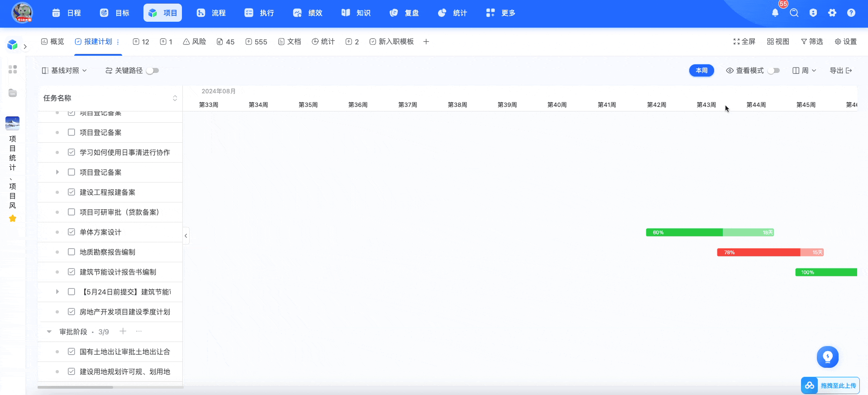Open the 报建计划 tab more options dots
868x395 pixels.
(x=118, y=42)
